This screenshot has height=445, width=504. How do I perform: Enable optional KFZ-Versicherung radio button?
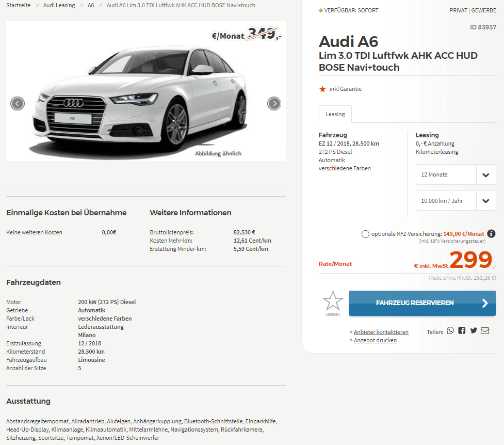tap(365, 234)
